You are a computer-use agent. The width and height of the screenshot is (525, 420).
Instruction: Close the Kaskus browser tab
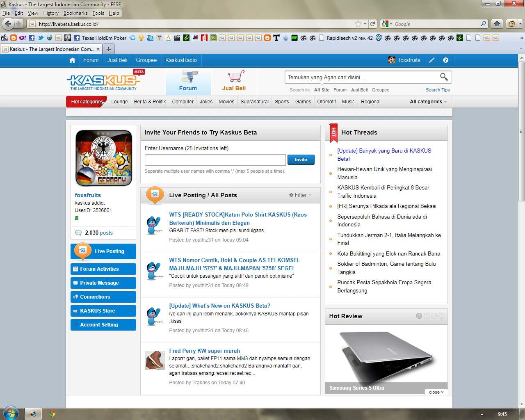(x=98, y=49)
